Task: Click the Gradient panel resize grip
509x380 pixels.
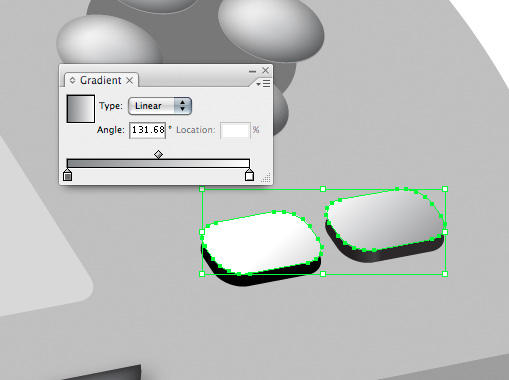Action: [x=266, y=178]
